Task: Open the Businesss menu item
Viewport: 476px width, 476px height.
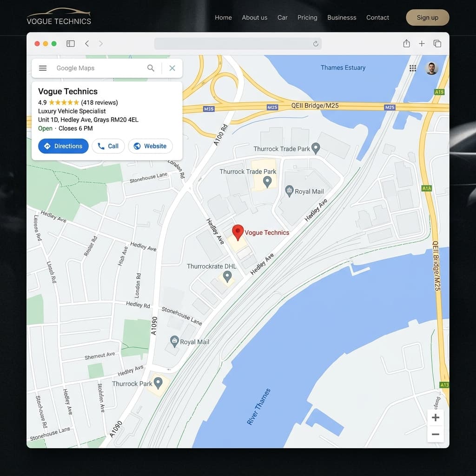Action: [x=342, y=18]
